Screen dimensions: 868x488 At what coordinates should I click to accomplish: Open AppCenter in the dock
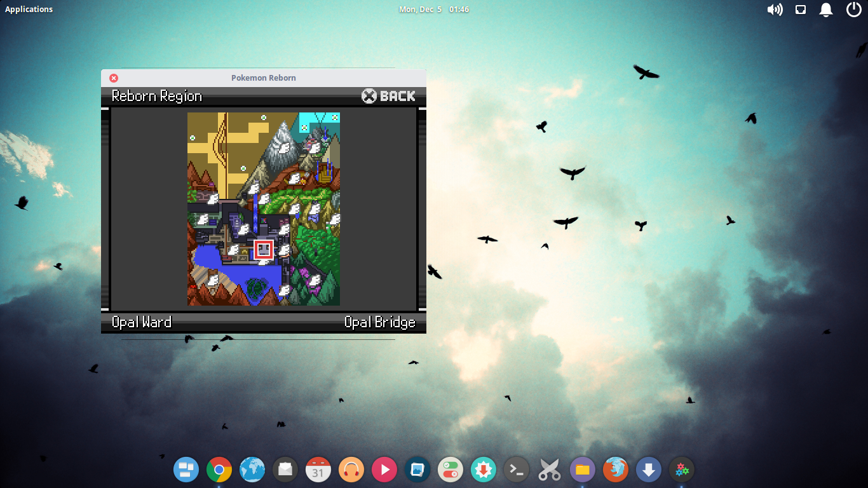(x=484, y=470)
